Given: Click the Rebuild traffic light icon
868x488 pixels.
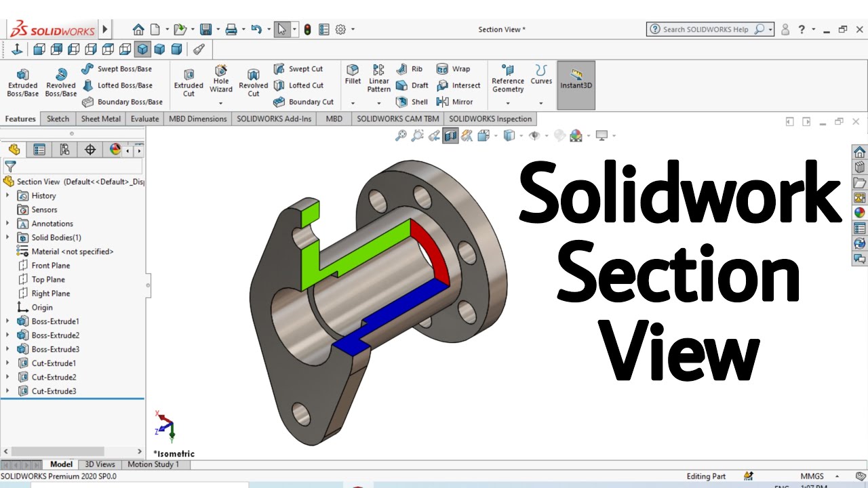Looking at the screenshot, I should pyautogui.click(x=307, y=29).
